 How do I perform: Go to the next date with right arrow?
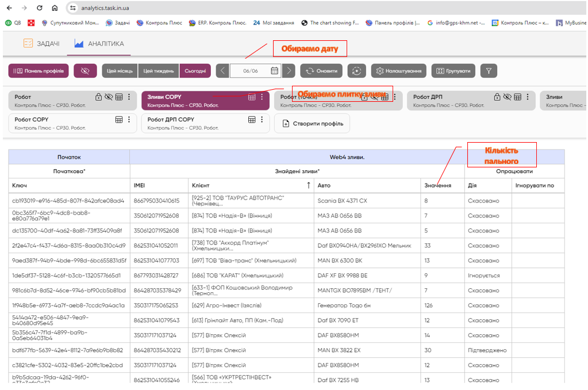click(x=289, y=71)
